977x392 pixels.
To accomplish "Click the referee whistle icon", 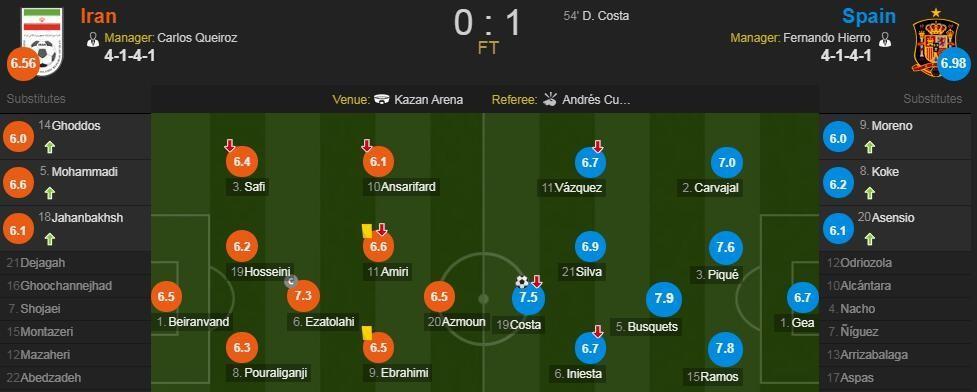I will tap(550, 99).
